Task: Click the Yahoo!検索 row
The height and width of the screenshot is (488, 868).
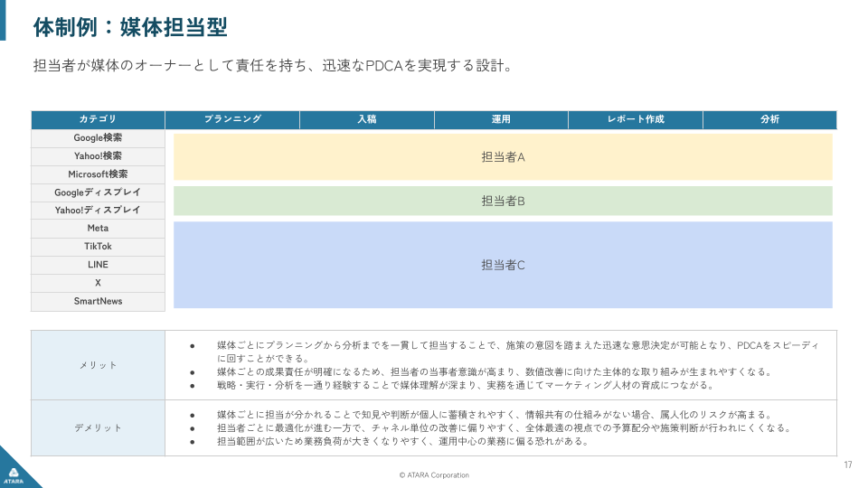Action: [x=98, y=156]
